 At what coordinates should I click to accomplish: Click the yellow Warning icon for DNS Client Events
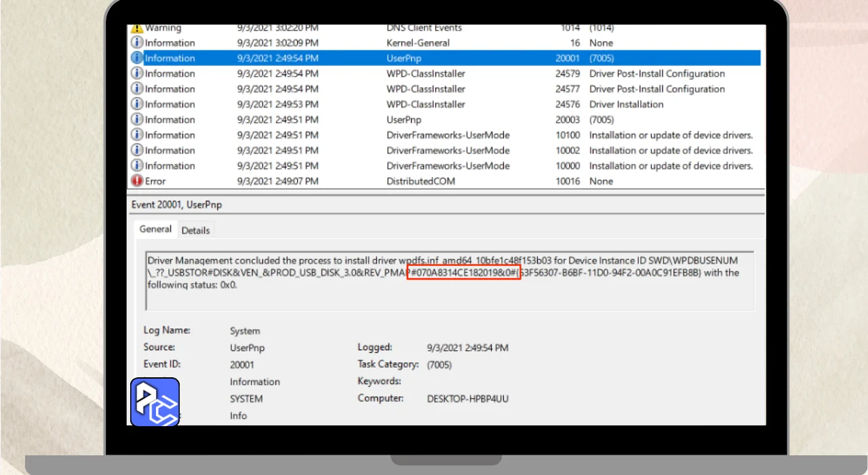point(137,28)
